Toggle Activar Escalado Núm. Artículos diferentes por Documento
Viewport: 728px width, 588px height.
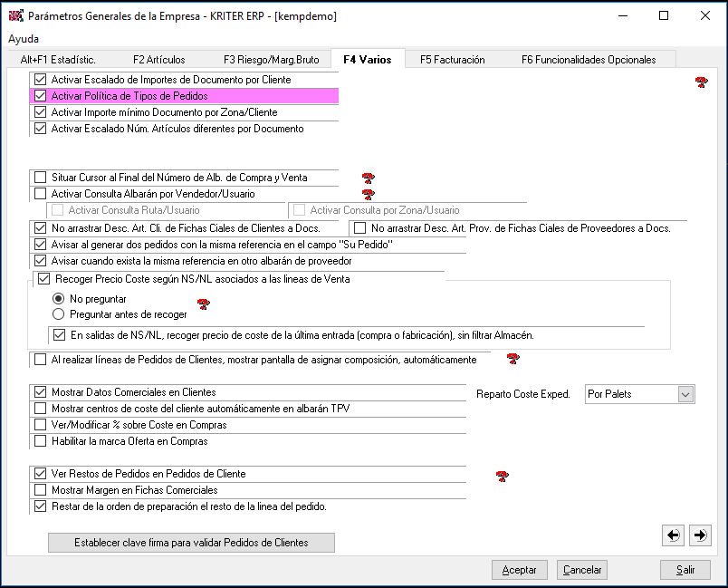point(41,128)
